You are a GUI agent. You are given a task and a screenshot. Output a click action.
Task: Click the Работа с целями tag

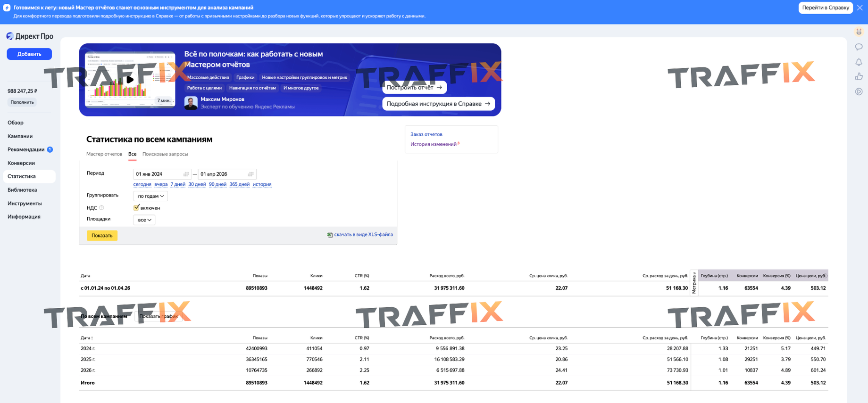click(204, 88)
